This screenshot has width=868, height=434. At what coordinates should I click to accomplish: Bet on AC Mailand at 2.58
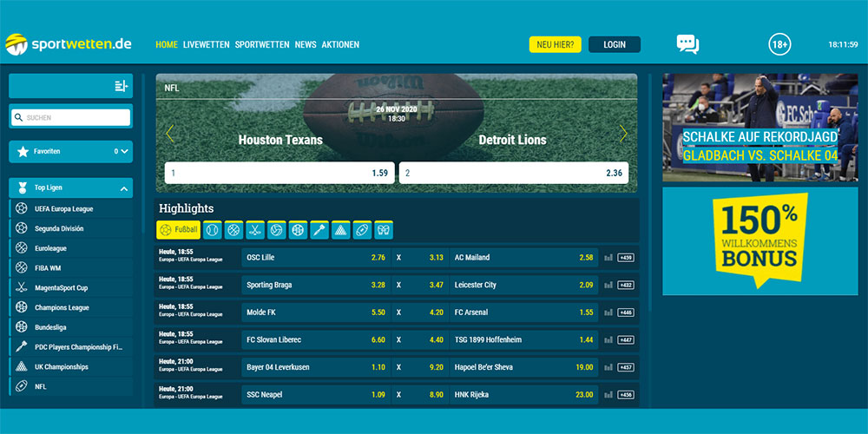click(523, 258)
